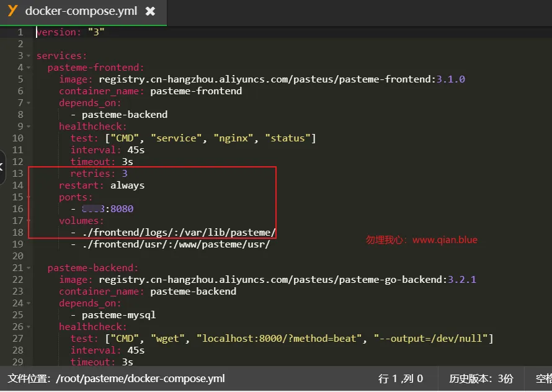Close the docker-compose.yml tab
This screenshot has width=552, height=392.
coord(150,11)
